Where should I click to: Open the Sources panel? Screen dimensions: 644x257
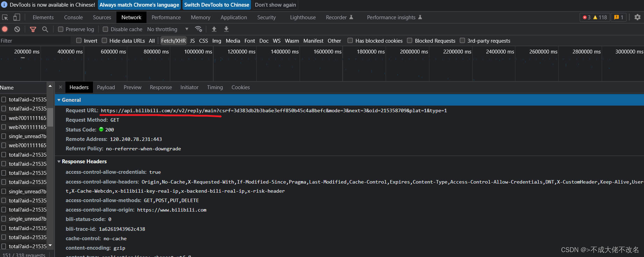(x=102, y=17)
